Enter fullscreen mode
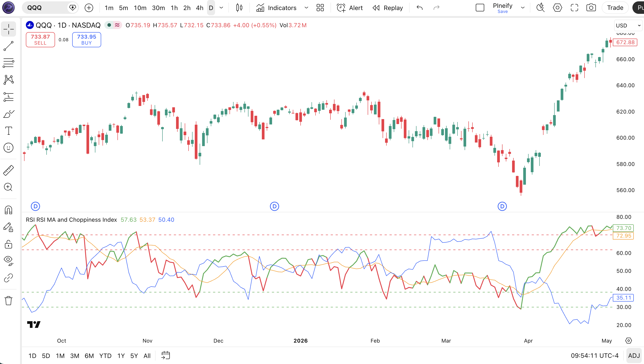644x364 pixels. tap(574, 8)
